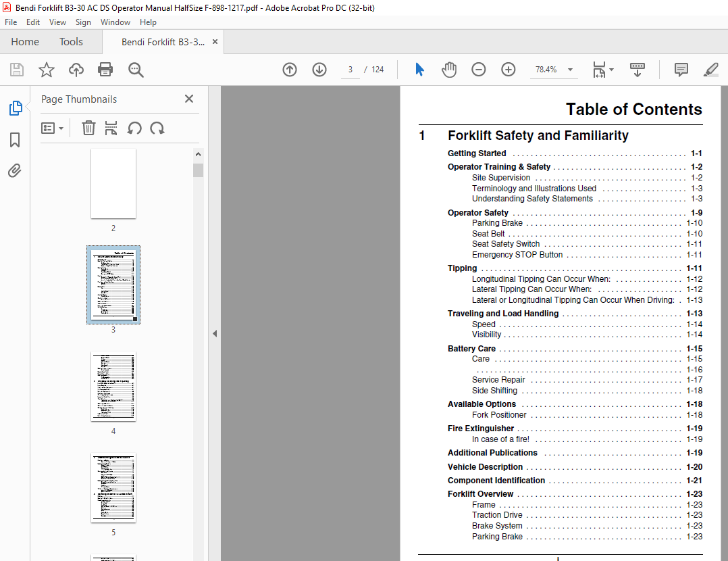728x561 pixels.
Task: Switch to the Tools tab
Action: click(x=71, y=42)
